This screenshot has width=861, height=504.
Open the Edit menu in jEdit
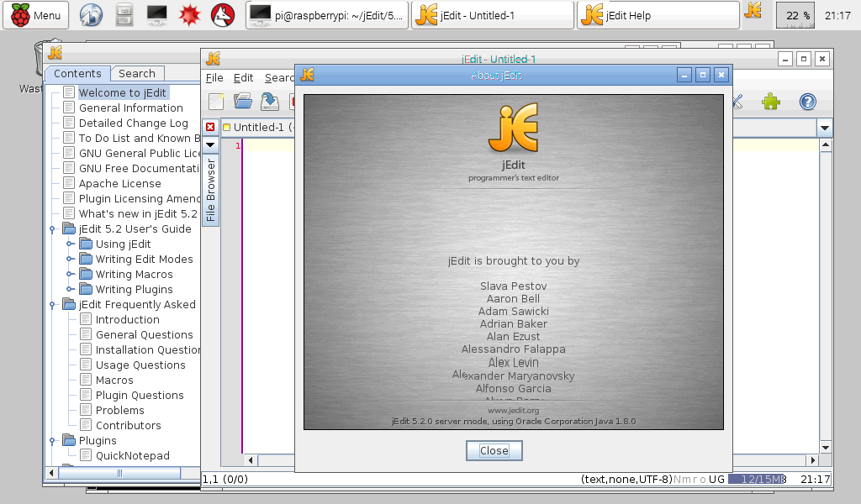coord(243,78)
